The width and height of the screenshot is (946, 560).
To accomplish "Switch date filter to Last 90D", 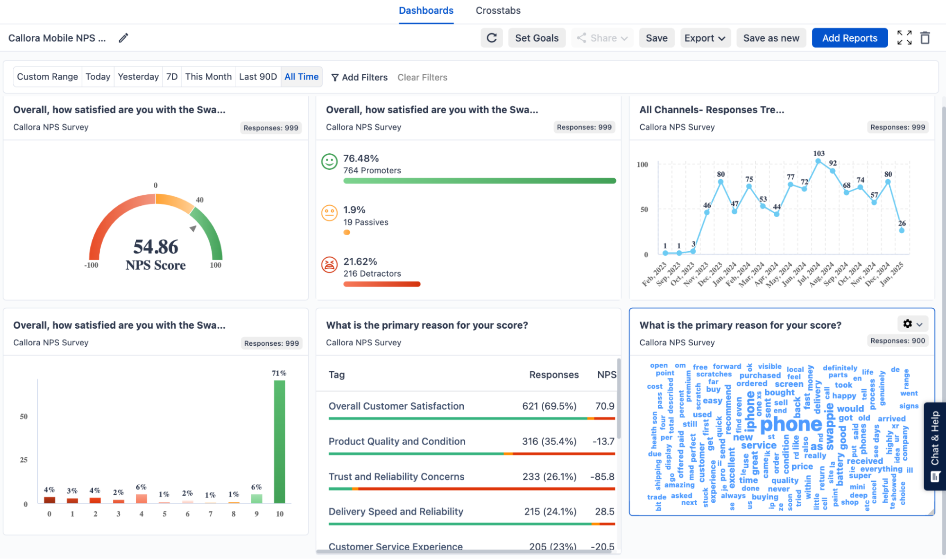I will [258, 76].
